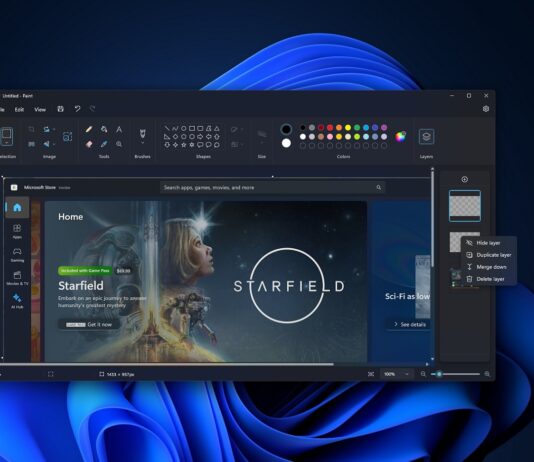The image size is (534, 462).
Task: Expand the Brushes dropdown chevron
Action: (x=142, y=143)
